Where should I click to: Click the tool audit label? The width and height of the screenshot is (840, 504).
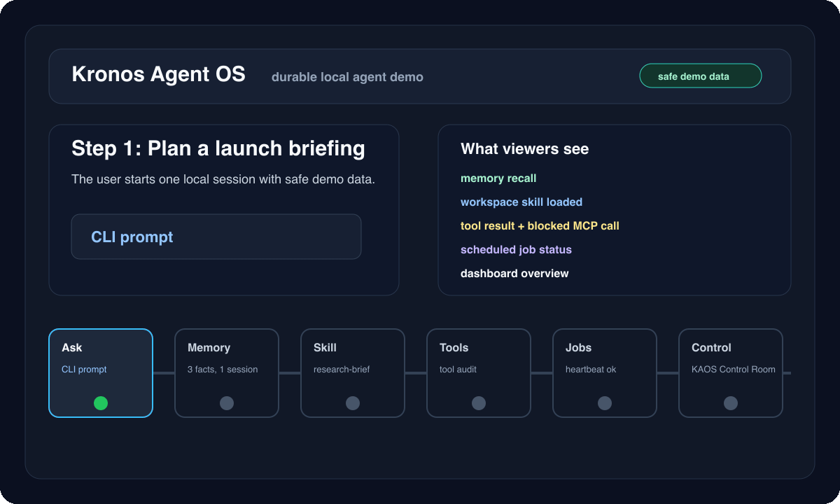click(458, 370)
